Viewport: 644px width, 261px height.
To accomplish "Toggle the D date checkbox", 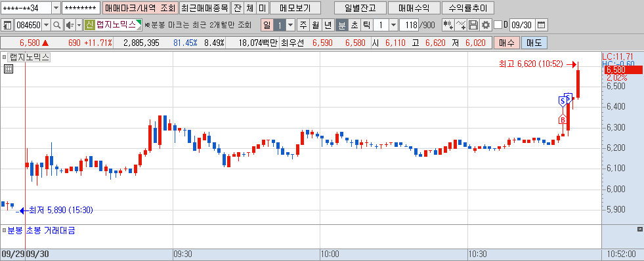I will coord(498,25).
